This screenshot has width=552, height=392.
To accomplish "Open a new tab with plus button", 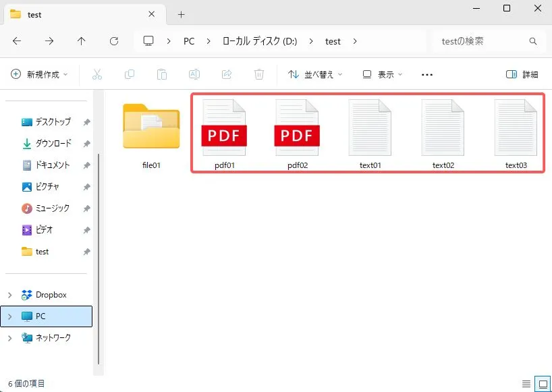I will [x=181, y=14].
